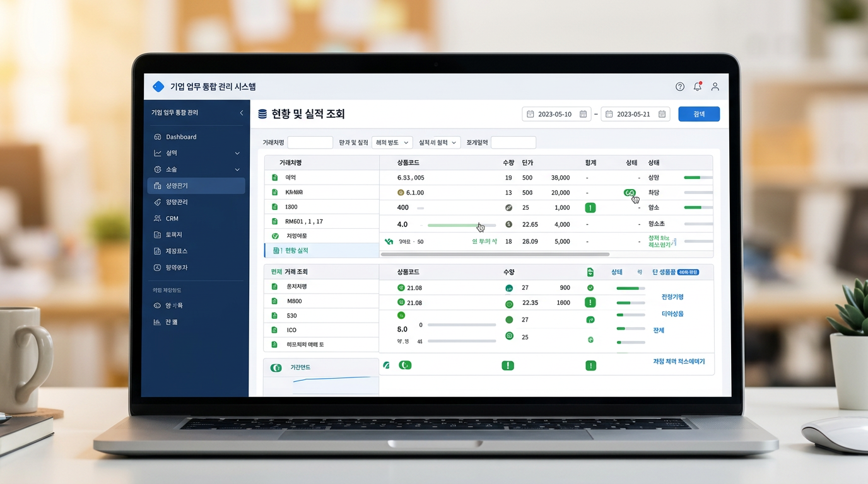Open the 티악상용 link

point(672,314)
